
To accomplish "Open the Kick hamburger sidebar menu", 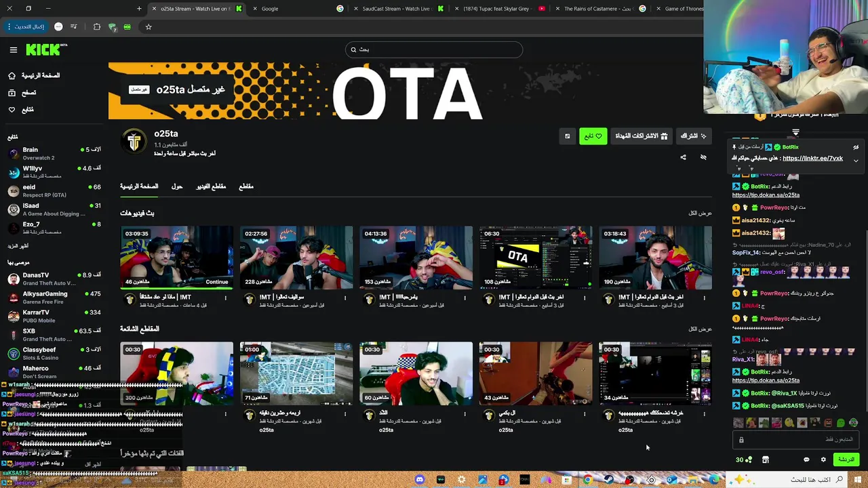I will (13, 49).
